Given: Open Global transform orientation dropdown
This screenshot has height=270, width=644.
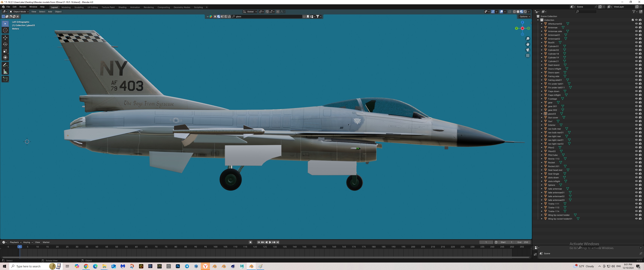Looking at the screenshot, I should point(250,11).
